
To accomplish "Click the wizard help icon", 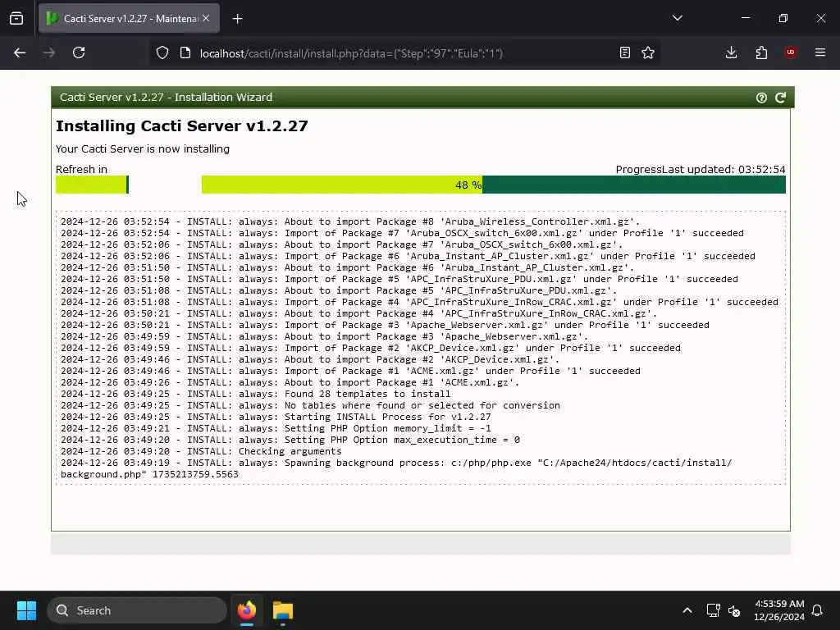I will point(761,98).
